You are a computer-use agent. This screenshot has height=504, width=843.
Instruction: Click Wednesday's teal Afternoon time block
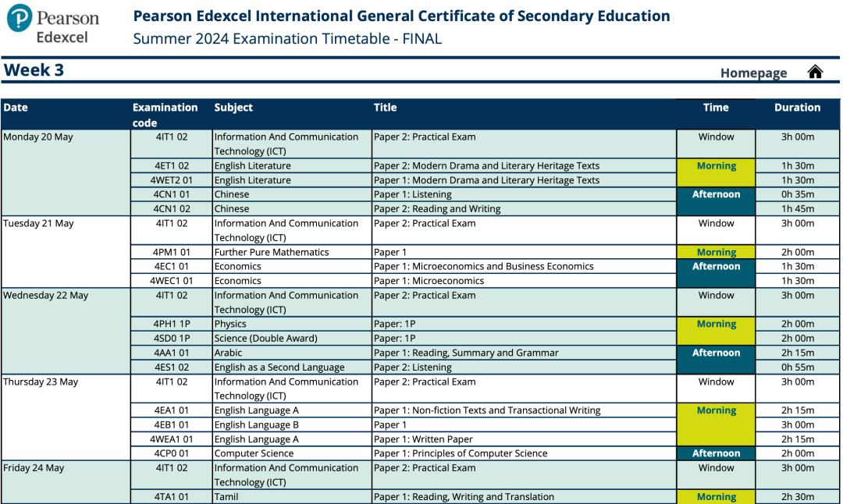coord(716,360)
